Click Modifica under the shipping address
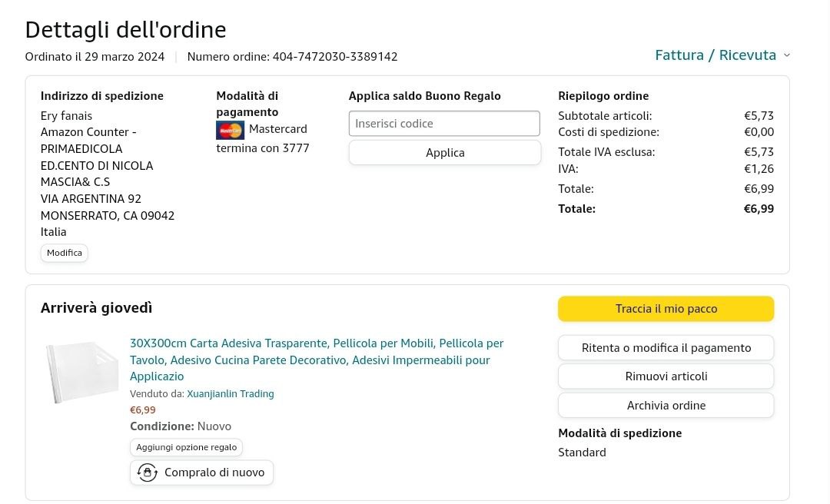 coord(65,253)
